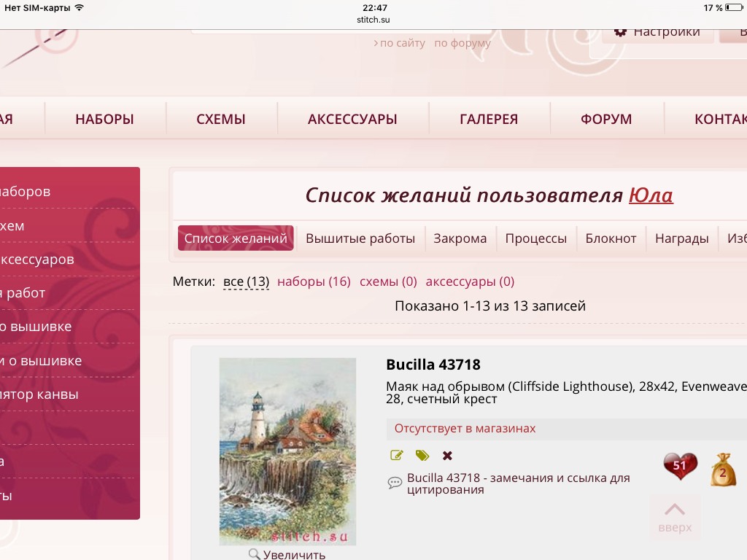Click the money bag icon showing 2

[x=722, y=470]
